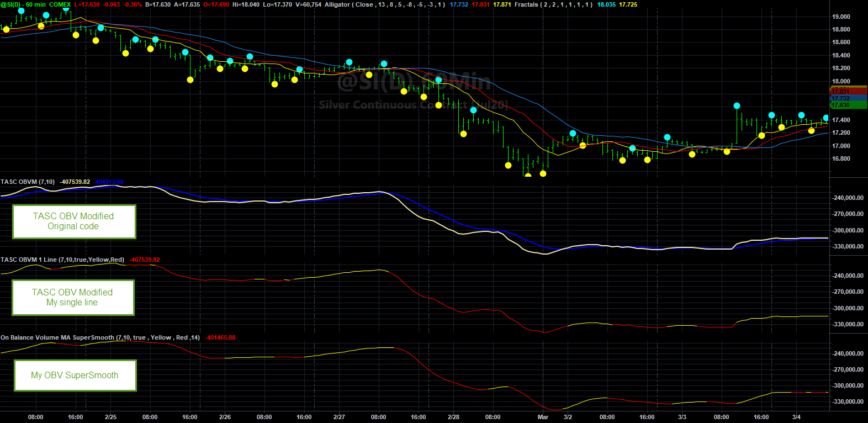Click the 2/25 date label on time axis

[x=110, y=417]
